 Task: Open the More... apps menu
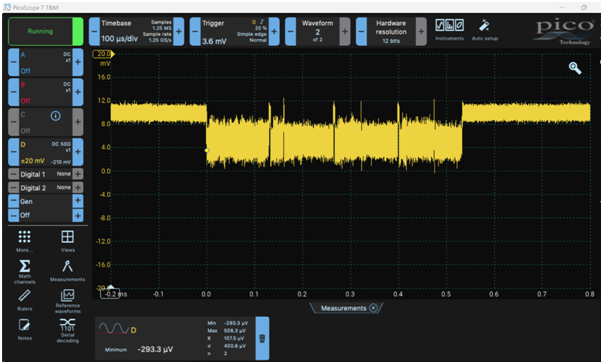click(x=25, y=237)
